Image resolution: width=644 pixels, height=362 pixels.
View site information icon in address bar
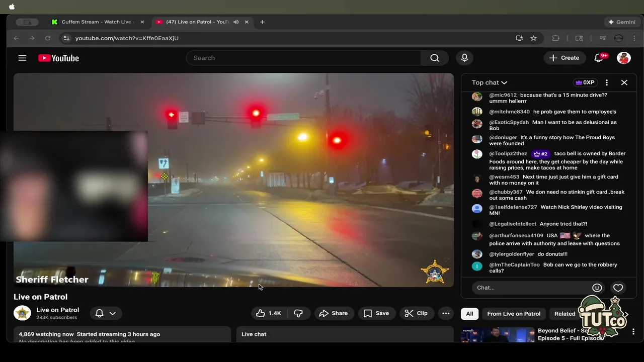tap(66, 38)
